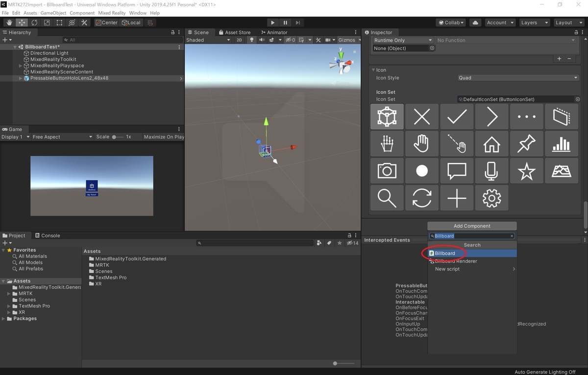The image size is (588, 375).
Task: Toggle Project panel lock
Action: (x=349, y=235)
